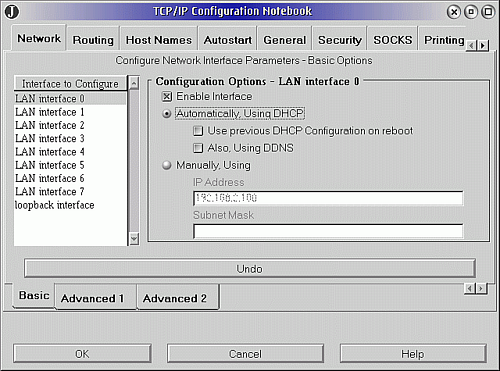500x371 pixels.
Task: Check Use previous DHCP Configuration on reboot
Action: [x=198, y=131]
